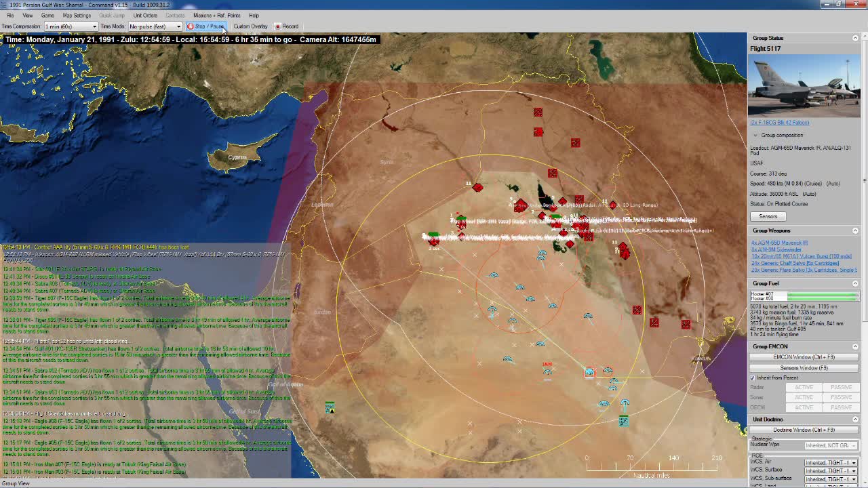Open Missions + Ref. Points menu
868x488 pixels.
[216, 15]
